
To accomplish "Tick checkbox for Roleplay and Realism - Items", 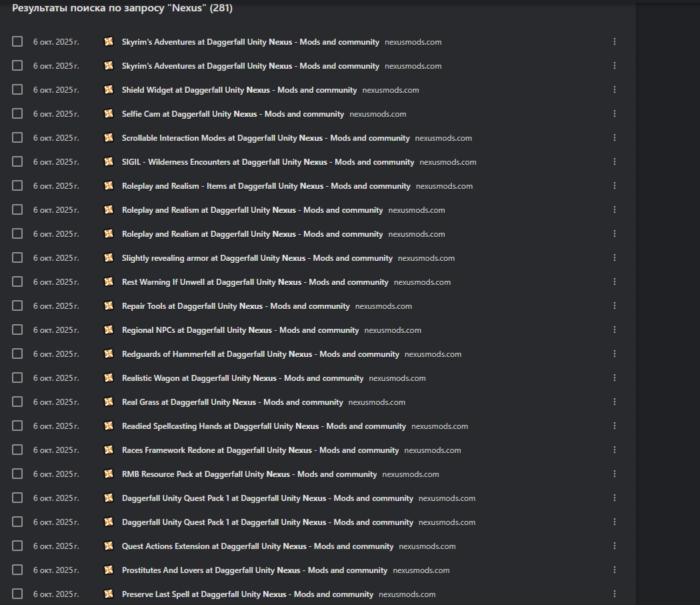I will tap(17, 186).
